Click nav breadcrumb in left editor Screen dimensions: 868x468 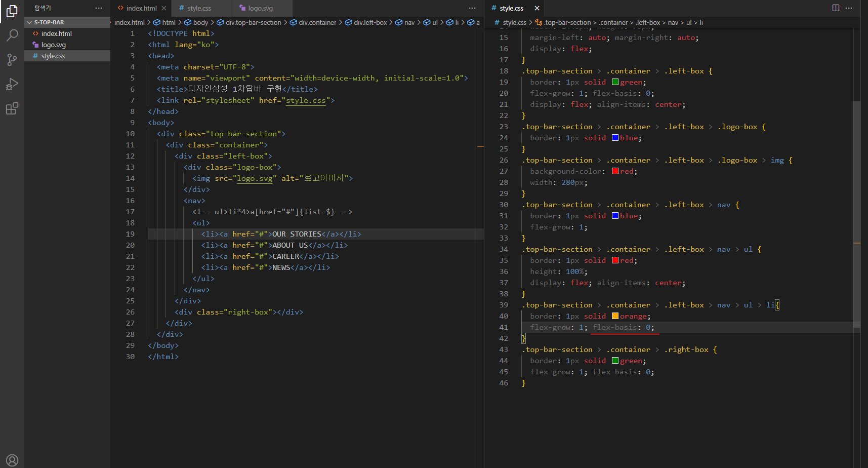pyautogui.click(x=405, y=22)
